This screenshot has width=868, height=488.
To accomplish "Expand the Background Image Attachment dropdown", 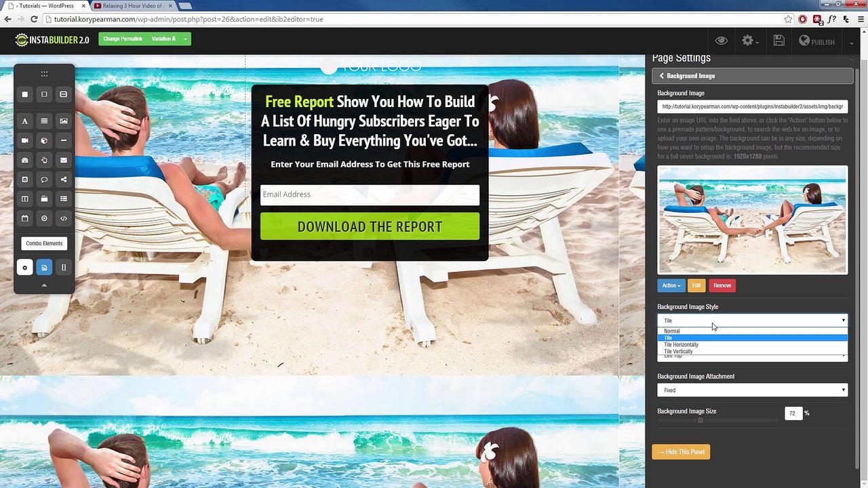I will tap(752, 390).
